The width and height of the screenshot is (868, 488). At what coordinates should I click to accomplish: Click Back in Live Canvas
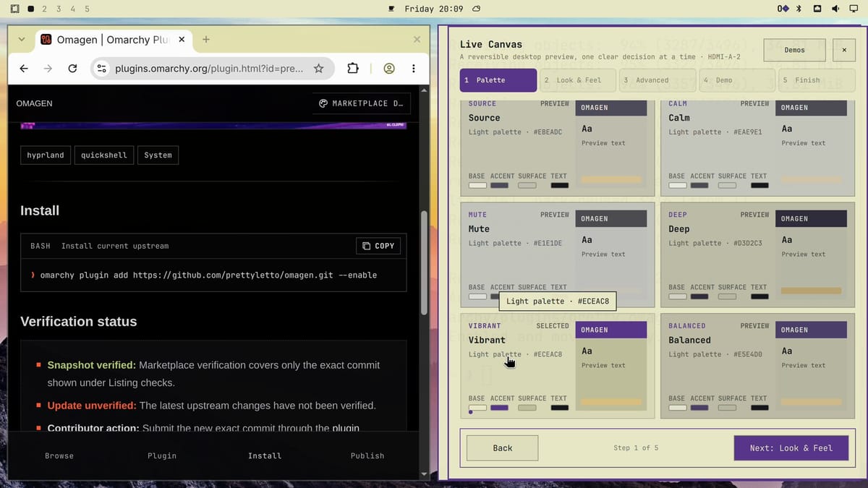pos(503,448)
